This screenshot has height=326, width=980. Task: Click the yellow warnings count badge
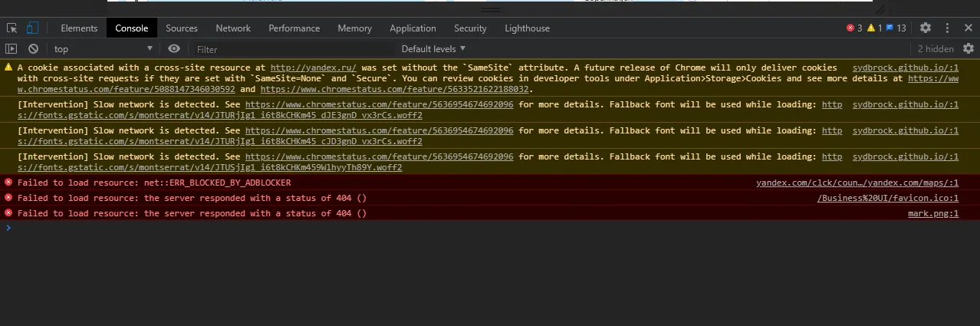(874, 28)
